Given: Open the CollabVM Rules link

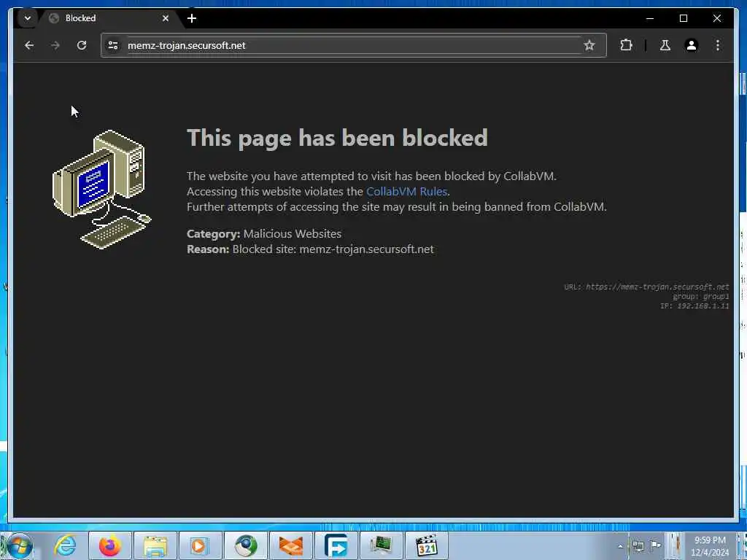Looking at the screenshot, I should [406, 192].
